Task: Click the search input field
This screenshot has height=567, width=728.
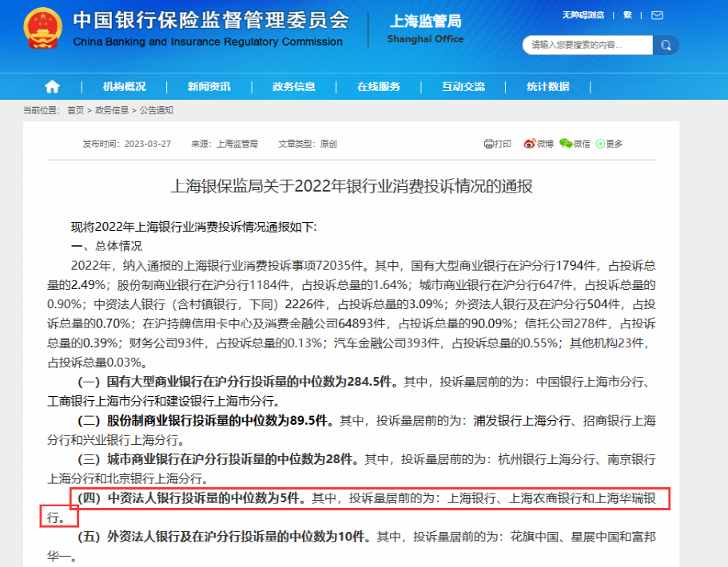Action: [x=587, y=45]
